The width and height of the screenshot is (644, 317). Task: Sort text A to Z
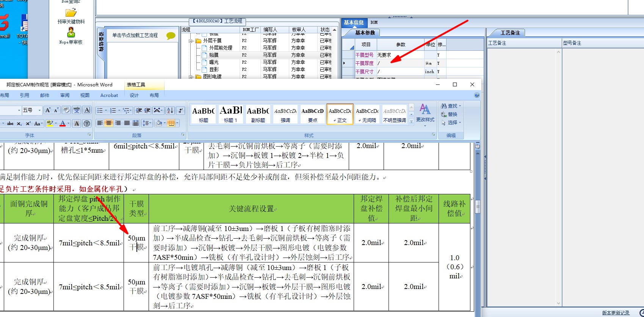[170, 110]
